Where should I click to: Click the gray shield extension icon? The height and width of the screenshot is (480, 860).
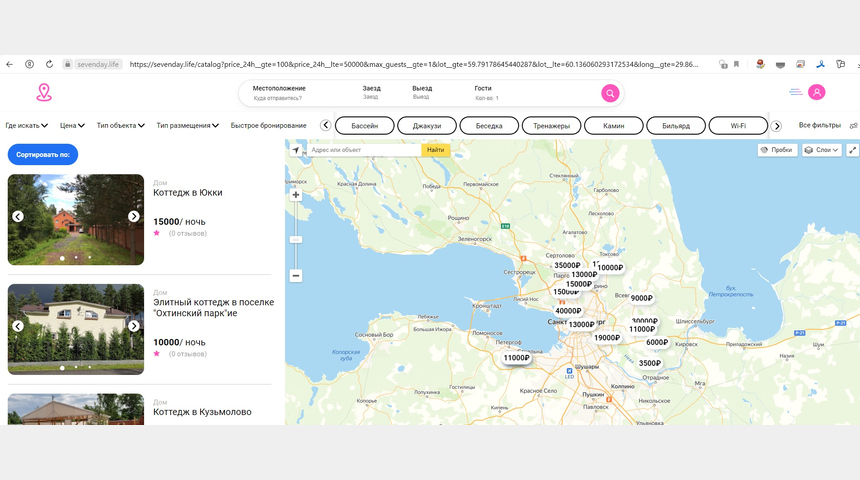click(780, 65)
